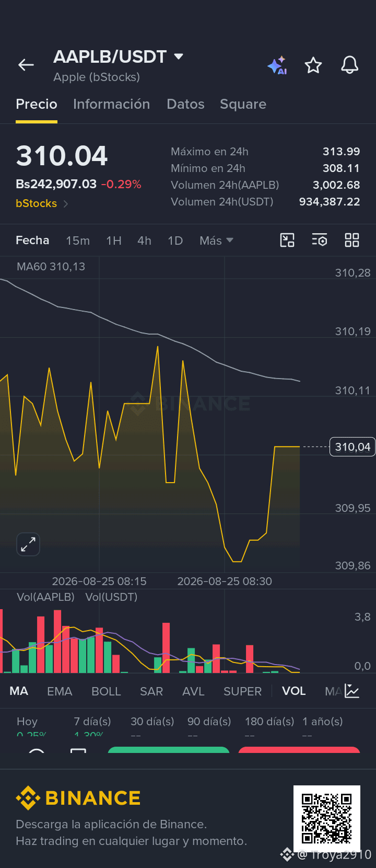Viewport: 376px width, 868px height.
Task: Open the AI assistant sparkle icon
Action: [277, 65]
